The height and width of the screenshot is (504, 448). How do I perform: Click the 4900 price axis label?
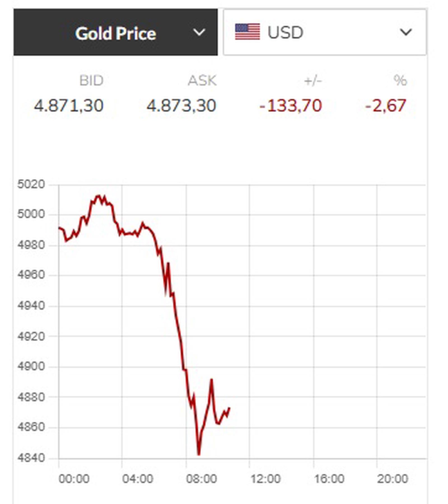[x=31, y=366]
